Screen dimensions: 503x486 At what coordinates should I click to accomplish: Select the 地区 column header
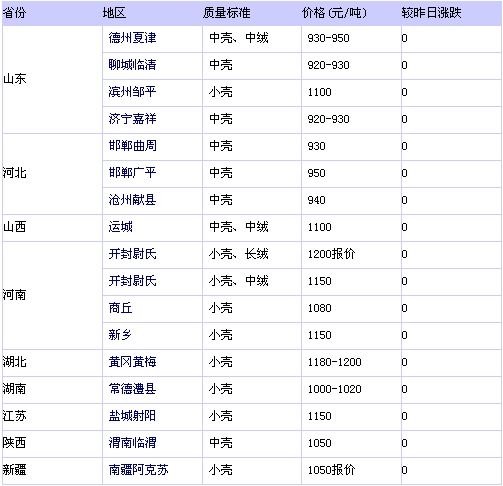(114, 13)
